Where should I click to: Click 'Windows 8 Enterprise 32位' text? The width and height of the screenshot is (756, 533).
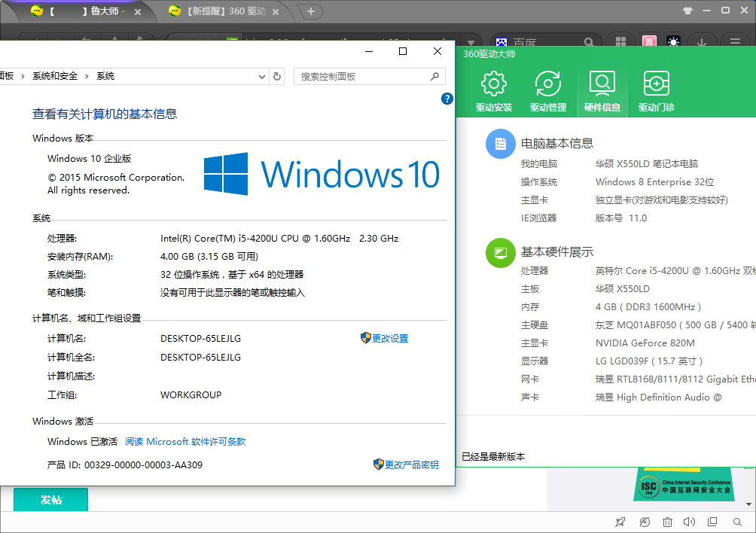pos(655,182)
